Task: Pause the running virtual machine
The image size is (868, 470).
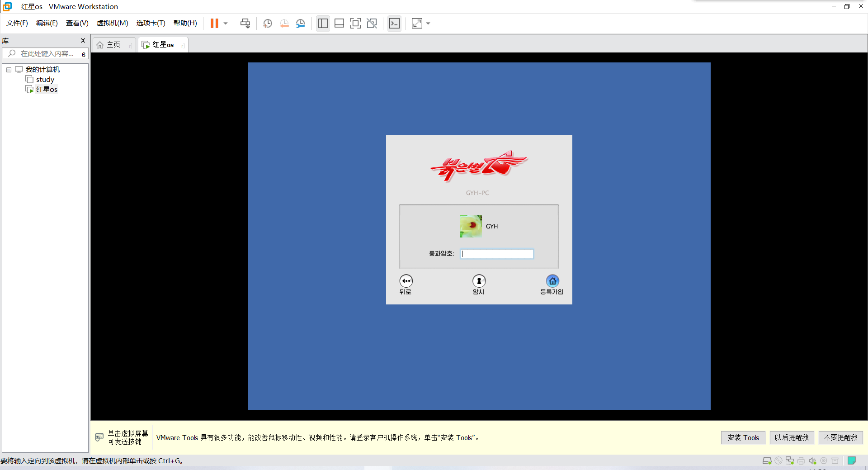Action: [214, 24]
